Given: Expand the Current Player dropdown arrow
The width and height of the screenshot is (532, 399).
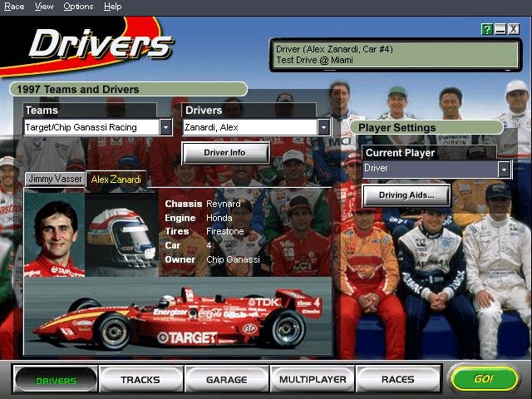Looking at the screenshot, I should click(x=505, y=169).
